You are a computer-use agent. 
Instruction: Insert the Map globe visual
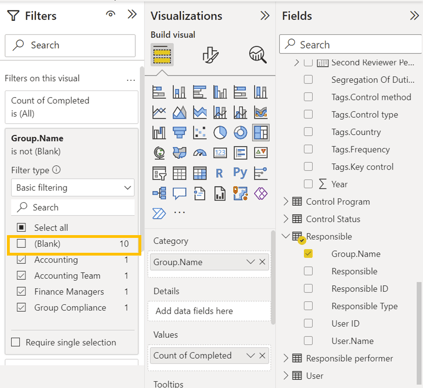(159, 153)
